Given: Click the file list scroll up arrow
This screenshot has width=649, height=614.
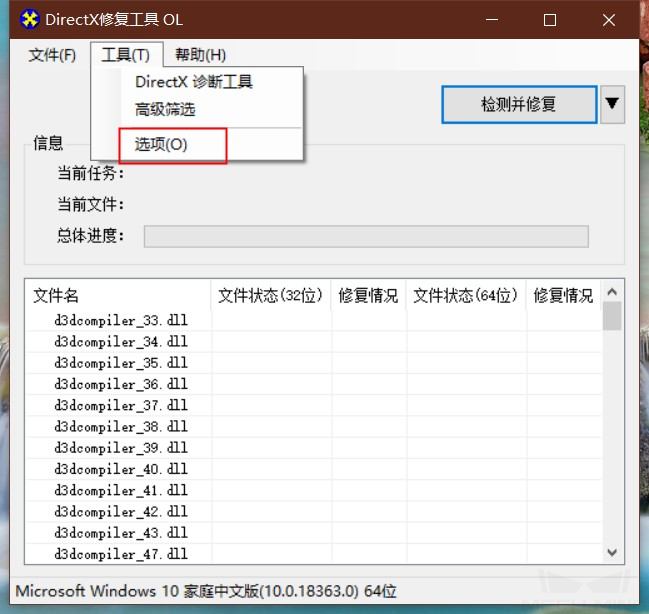Looking at the screenshot, I should pos(612,292).
